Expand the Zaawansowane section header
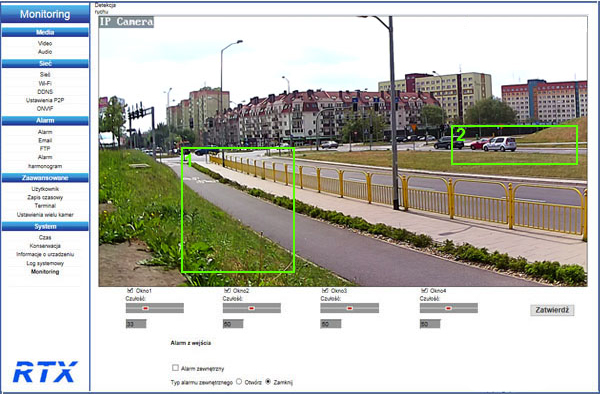 click(45, 178)
